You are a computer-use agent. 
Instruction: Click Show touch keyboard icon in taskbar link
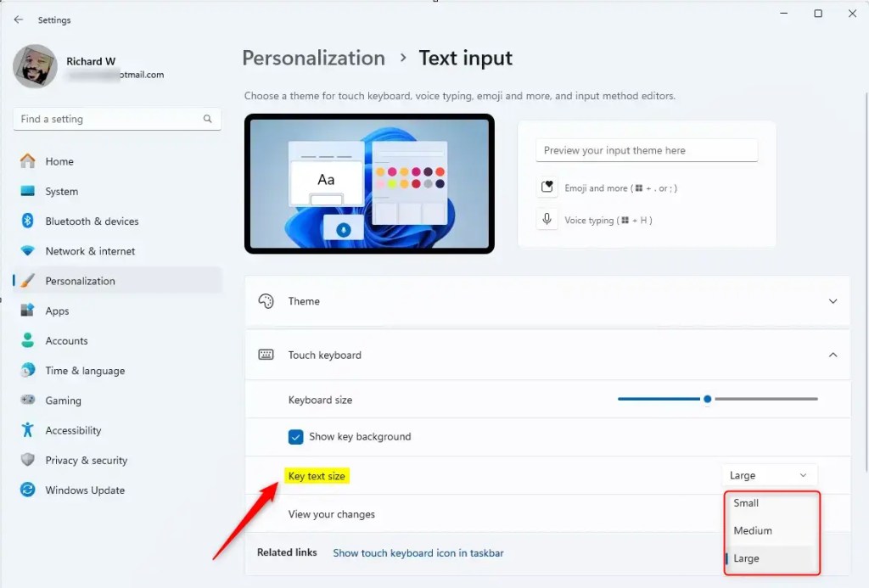(418, 552)
